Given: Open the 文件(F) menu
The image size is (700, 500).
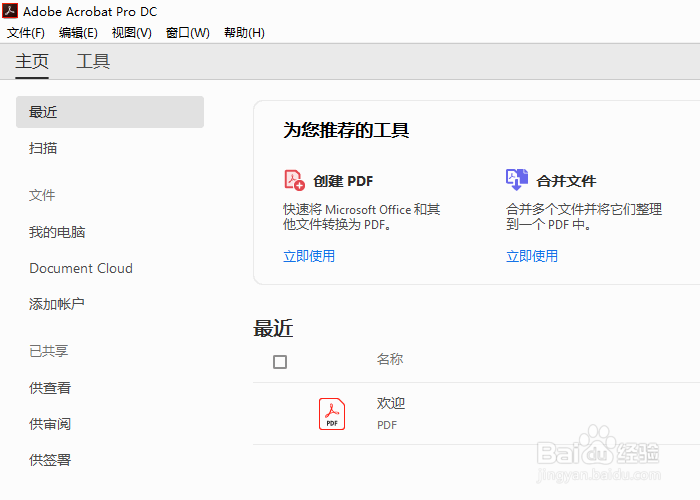Looking at the screenshot, I should click(x=26, y=33).
